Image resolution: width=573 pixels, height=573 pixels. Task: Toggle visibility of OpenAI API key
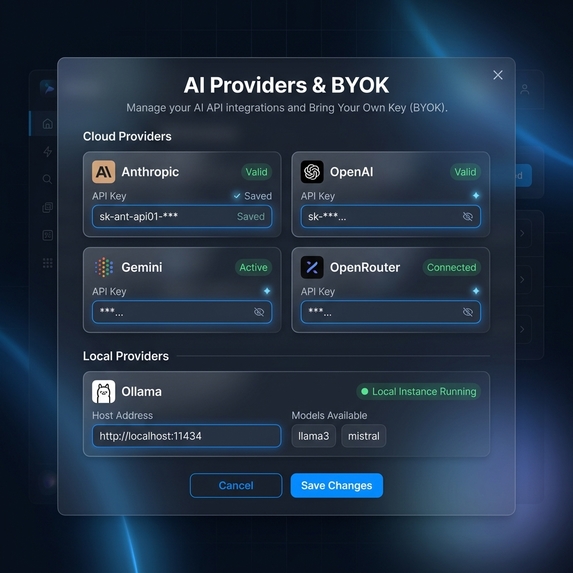click(x=468, y=217)
